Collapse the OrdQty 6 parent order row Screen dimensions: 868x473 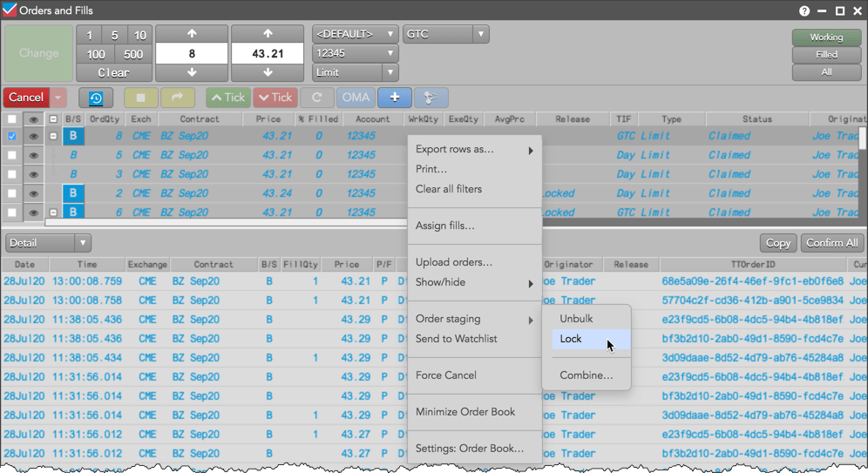click(x=53, y=213)
